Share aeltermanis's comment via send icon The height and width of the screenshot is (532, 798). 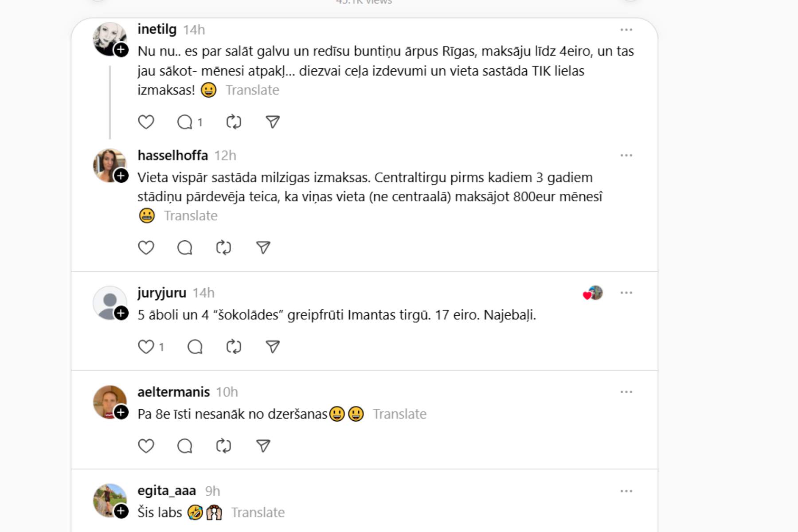(263, 446)
